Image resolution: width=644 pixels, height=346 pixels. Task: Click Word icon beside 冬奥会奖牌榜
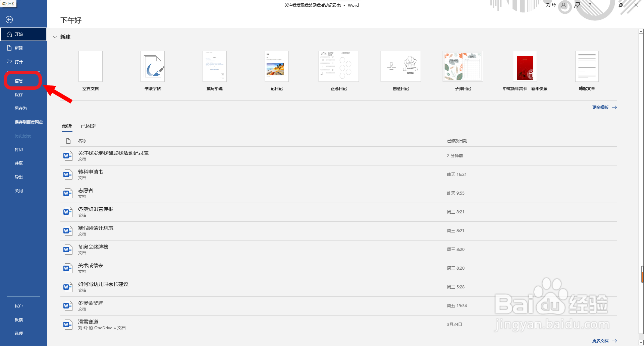68,250
